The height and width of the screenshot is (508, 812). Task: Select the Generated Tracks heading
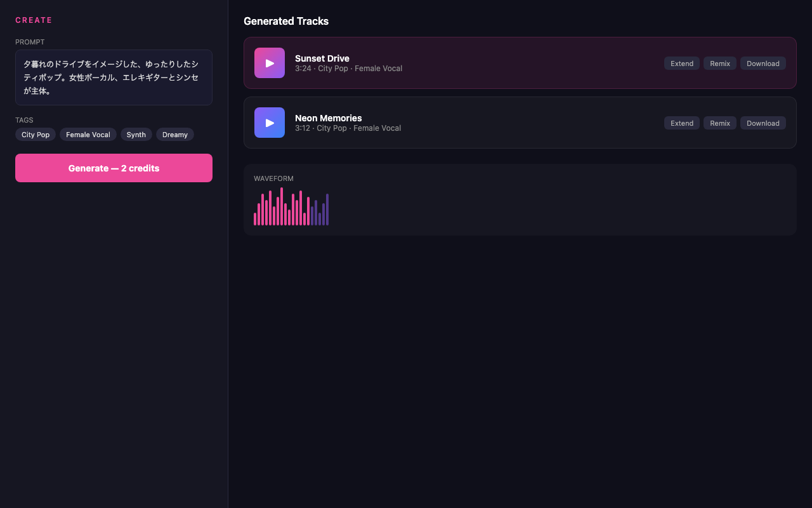[x=286, y=21]
